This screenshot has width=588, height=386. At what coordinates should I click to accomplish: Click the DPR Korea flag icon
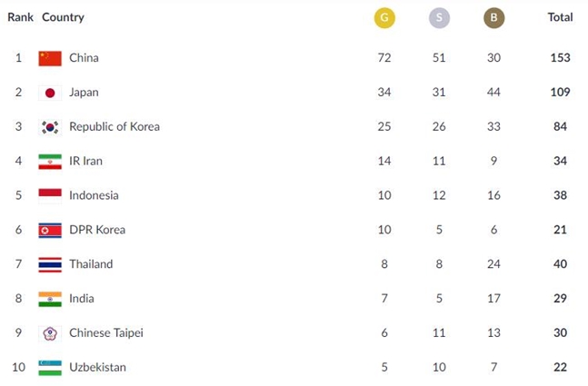coord(49,230)
